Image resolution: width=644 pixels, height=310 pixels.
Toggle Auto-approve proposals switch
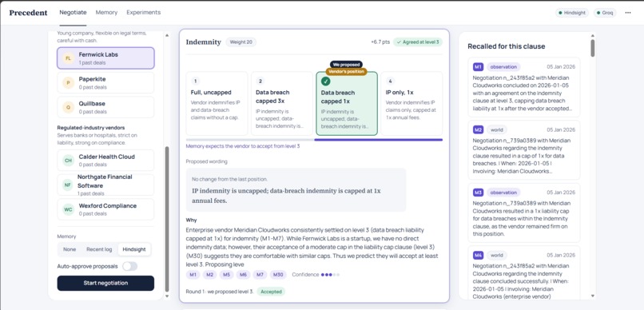(x=129, y=266)
